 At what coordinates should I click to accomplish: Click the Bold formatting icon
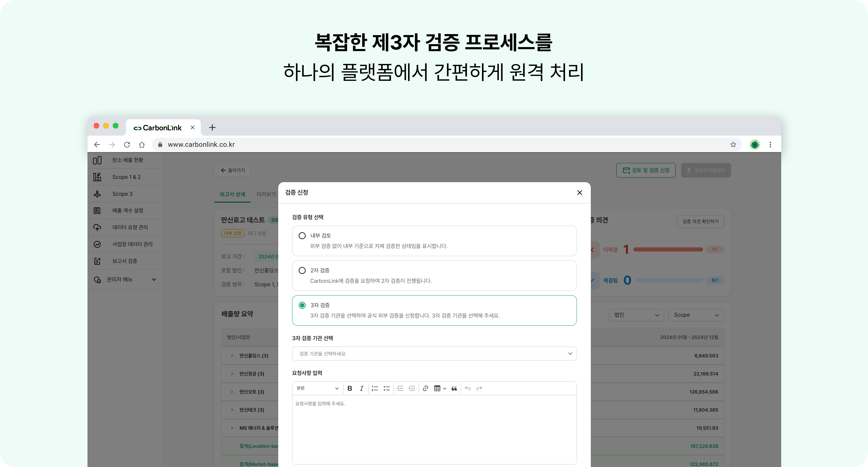350,388
